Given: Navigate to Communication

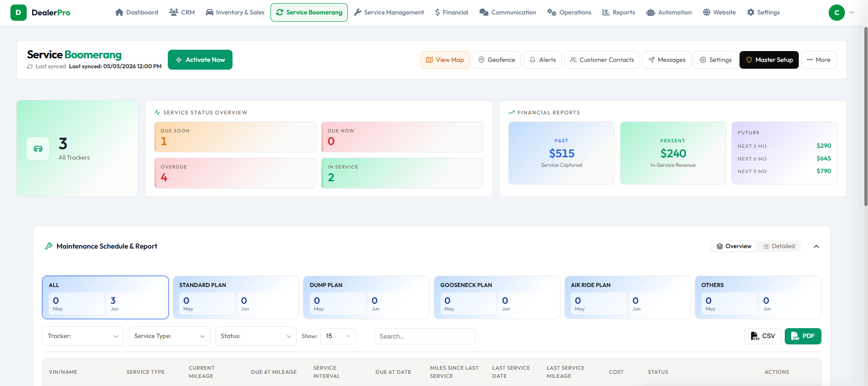Looking at the screenshot, I should pos(508,13).
